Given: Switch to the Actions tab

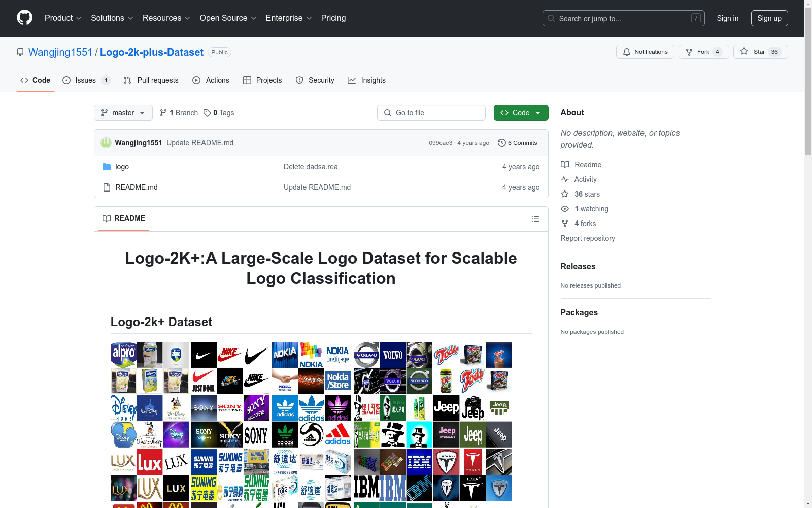Looking at the screenshot, I should pyautogui.click(x=211, y=80).
